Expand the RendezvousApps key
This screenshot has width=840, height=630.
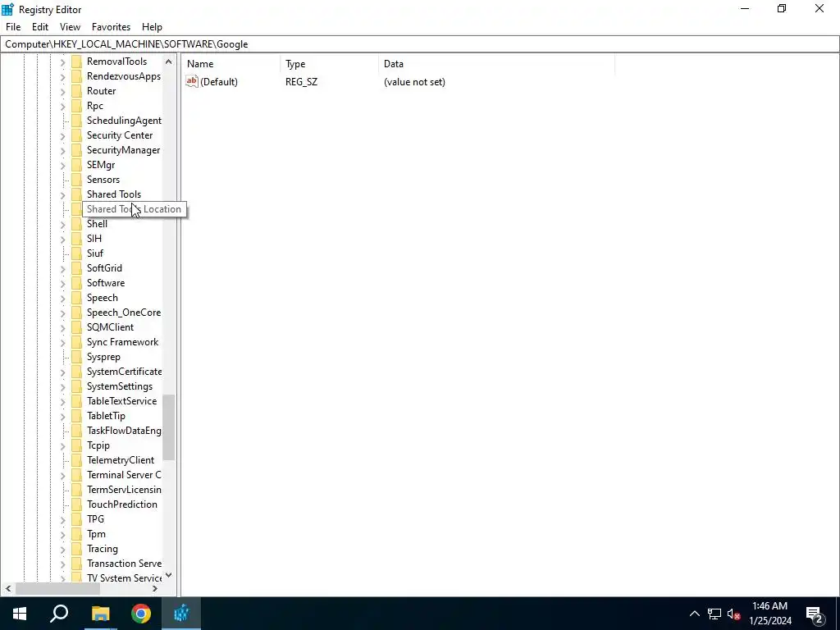62,76
